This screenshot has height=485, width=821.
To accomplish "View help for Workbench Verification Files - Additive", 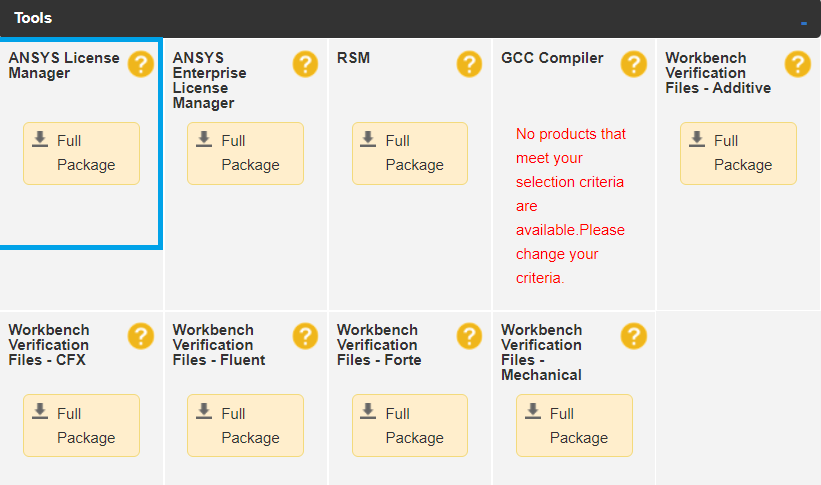I will [797, 64].
